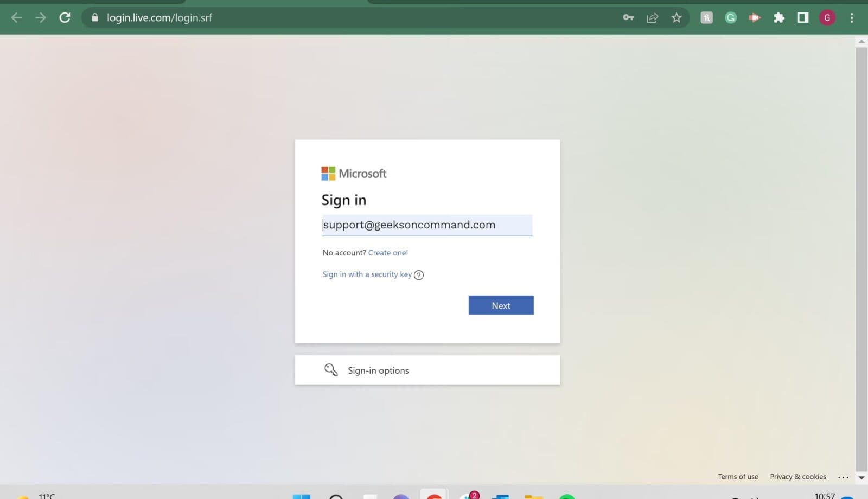868x499 pixels.
Task: Bookmark this page with the star icon
Action: [676, 18]
